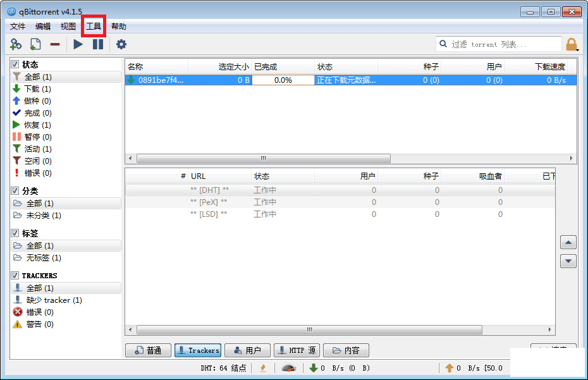The image size is (588, 380).
Task: Click the qBittorrent logo in title bar
Action: tap(11, 11)
